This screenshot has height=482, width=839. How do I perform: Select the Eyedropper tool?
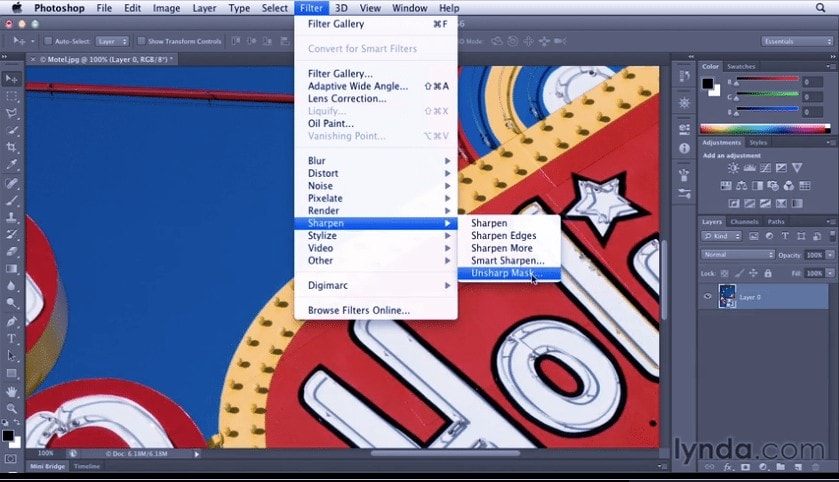tap(11, 165)
